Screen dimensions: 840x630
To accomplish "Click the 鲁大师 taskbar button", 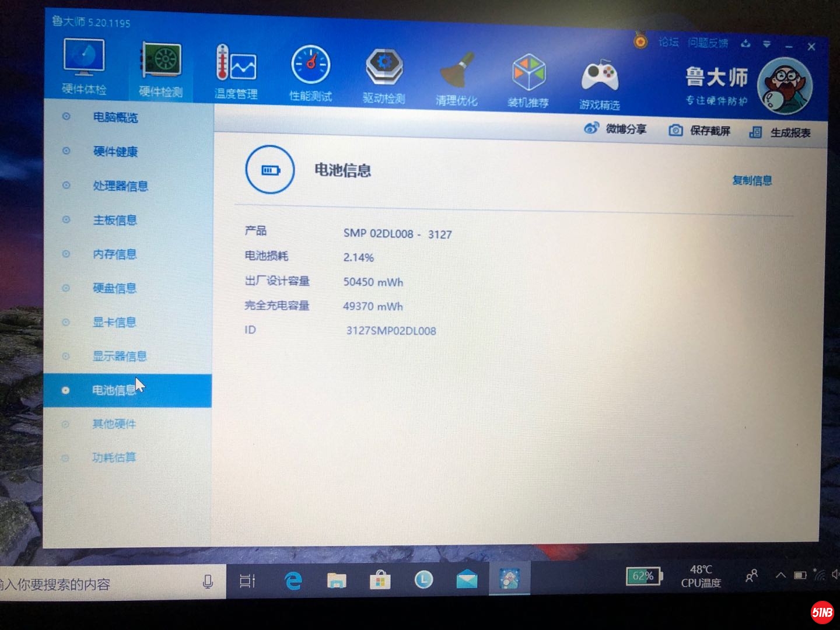I will 509,579.
